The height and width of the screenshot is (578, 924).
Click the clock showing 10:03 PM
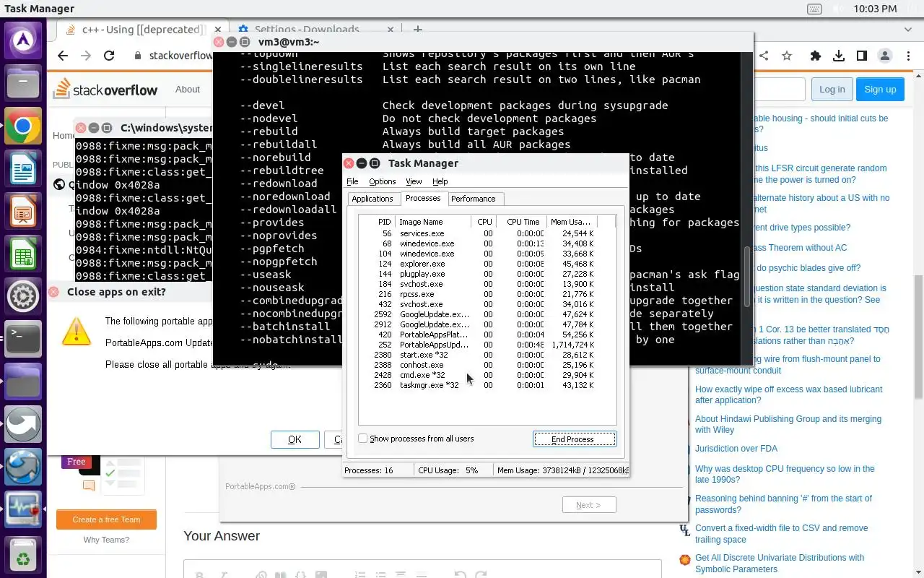point(875,9)
